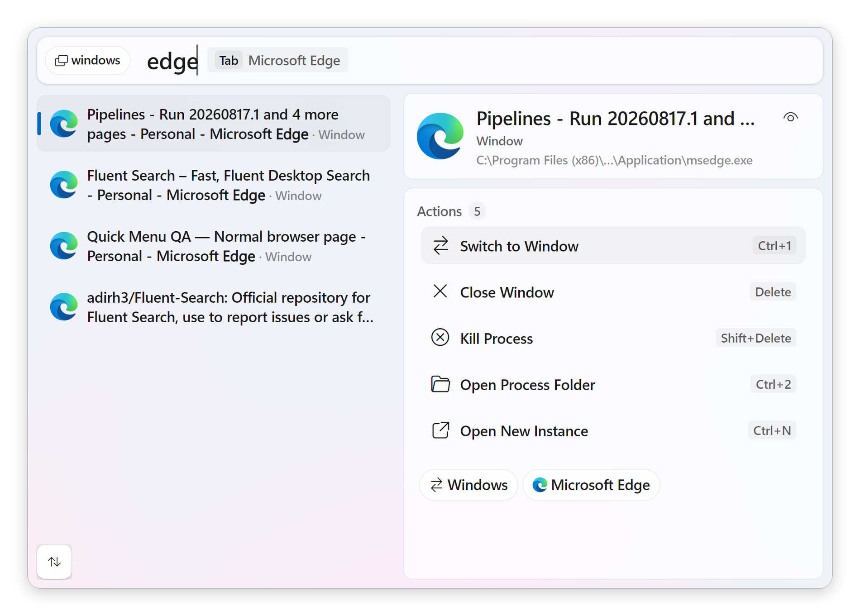Image resolution: width=860 pixels, height=616 pixels.
Task: Choose Open New Instance action
Action: point(613,430)
